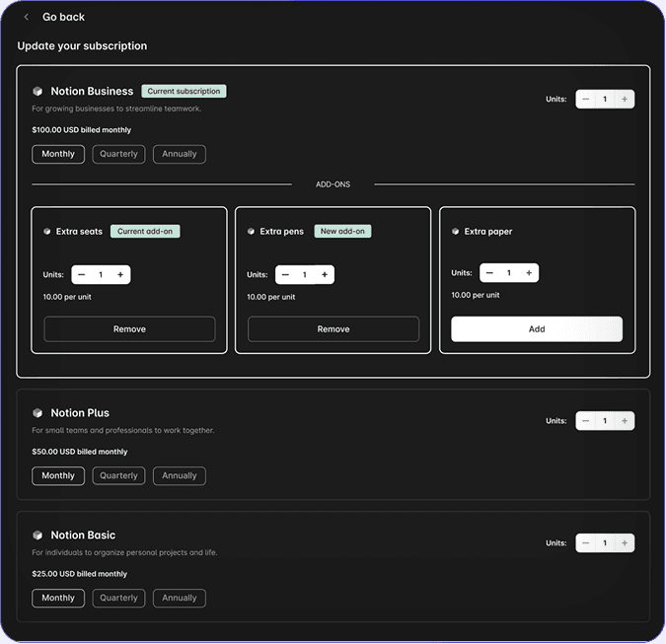Click the Notion Basic cube icon

click(37, 535)
